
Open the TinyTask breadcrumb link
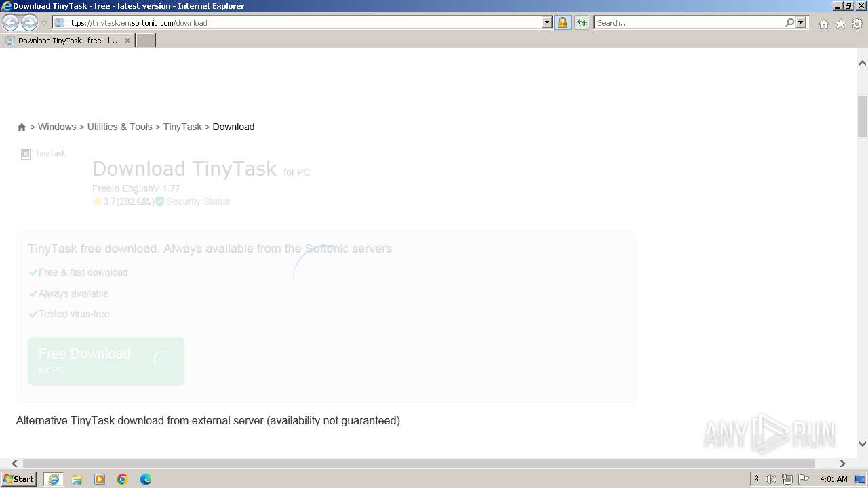(x=182, y=127)
